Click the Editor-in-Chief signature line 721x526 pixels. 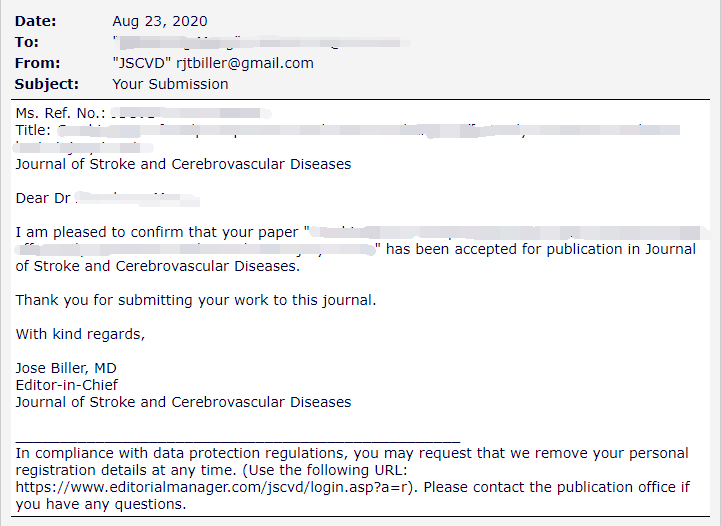pos(67,385)
